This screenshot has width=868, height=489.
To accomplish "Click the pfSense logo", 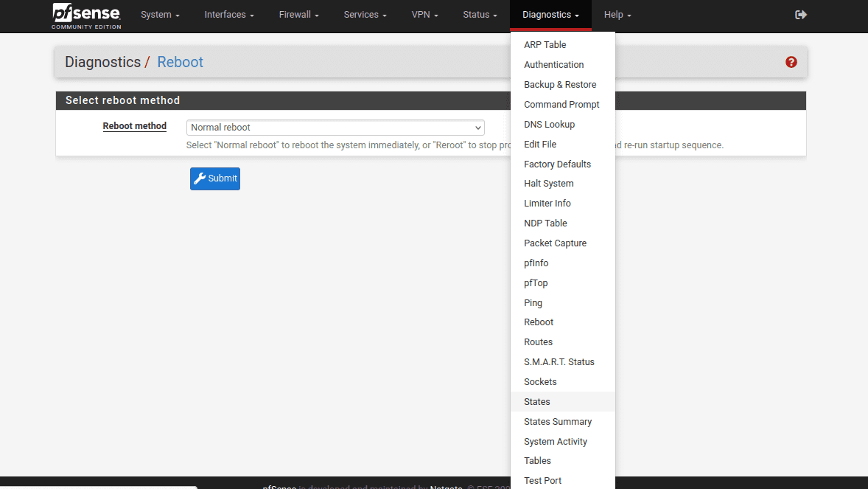I will (86, 15).
